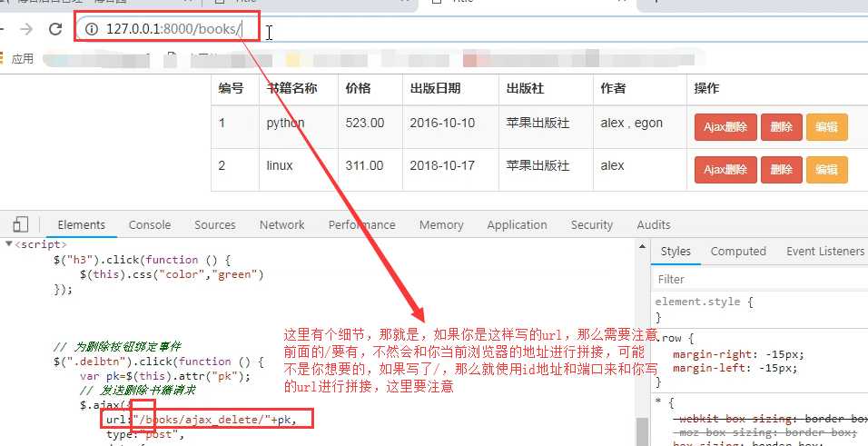Click the $(".delbtn").click code line
This screenshot has height=446, width=868.
tap(158, 362)
